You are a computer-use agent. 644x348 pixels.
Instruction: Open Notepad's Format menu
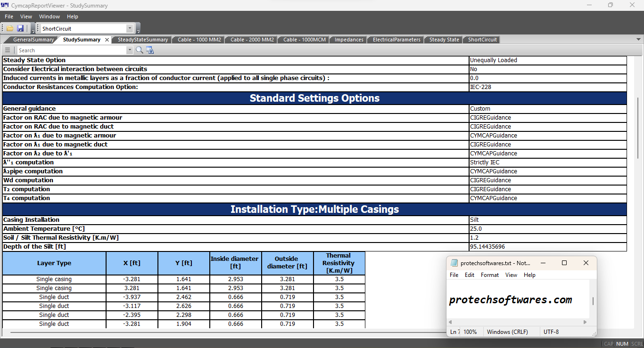tap(490, 275)
